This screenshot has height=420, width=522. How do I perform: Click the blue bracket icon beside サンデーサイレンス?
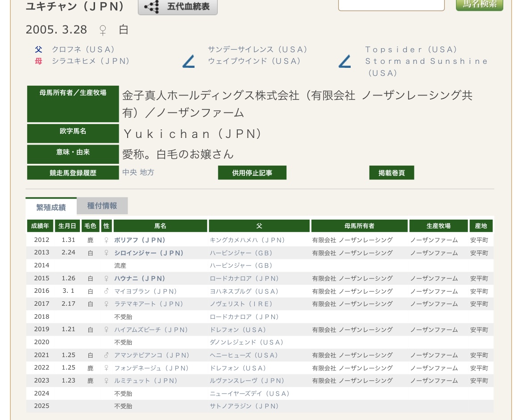[189, 61]
